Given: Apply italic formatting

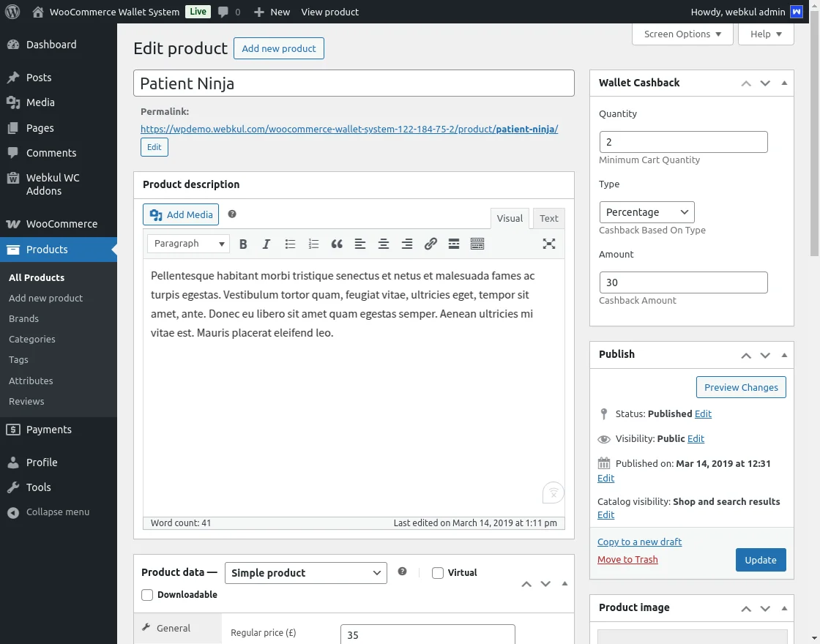Looking at the screenshot, I should coord(266,244).
